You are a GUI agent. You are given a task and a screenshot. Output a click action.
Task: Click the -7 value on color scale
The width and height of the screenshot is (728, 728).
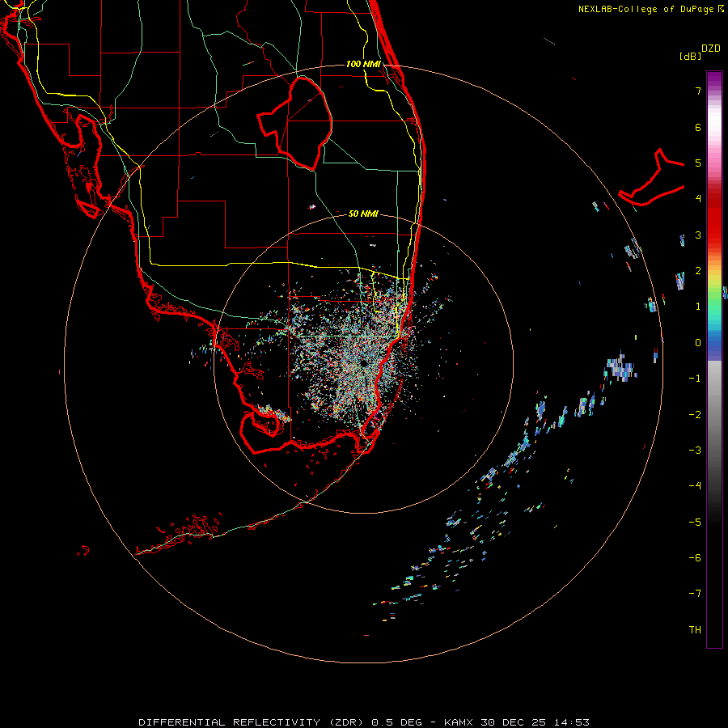coord(695,594)
